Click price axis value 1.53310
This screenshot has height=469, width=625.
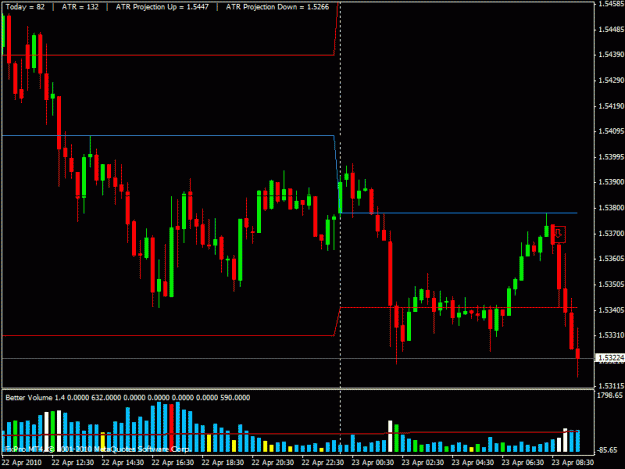(611, 335)
